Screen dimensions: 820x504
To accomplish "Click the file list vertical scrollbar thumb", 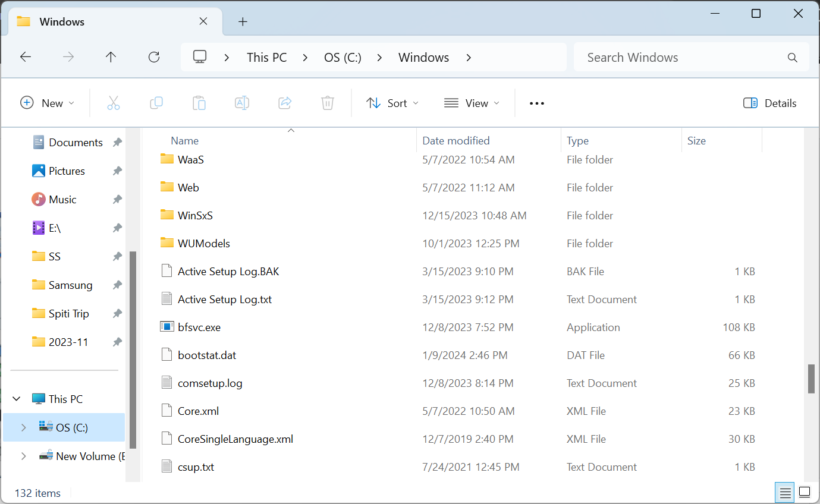I will coord(811,379).
